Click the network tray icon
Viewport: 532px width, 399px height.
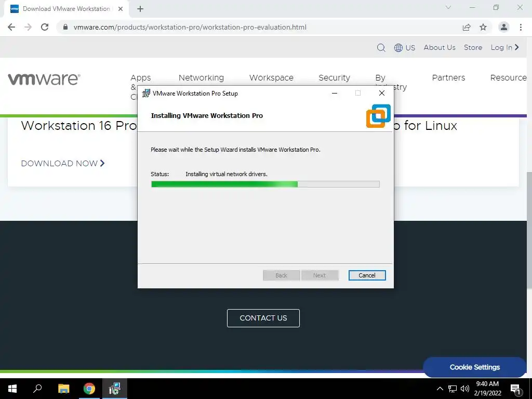453,389
